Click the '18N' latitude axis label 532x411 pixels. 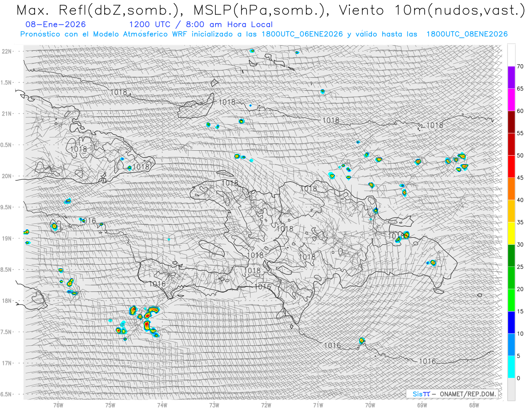pyautogui.click(x=7, y=301)
